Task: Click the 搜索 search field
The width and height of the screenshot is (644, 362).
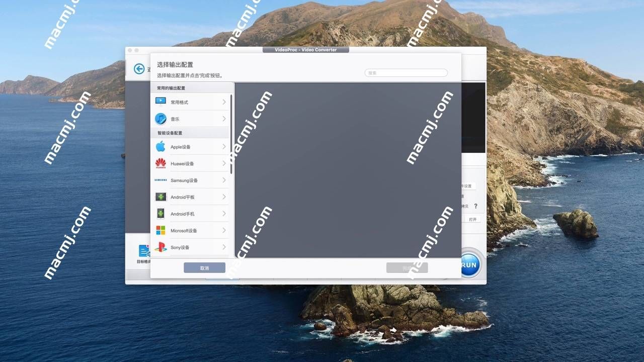Action: click(x=406, y=73)
